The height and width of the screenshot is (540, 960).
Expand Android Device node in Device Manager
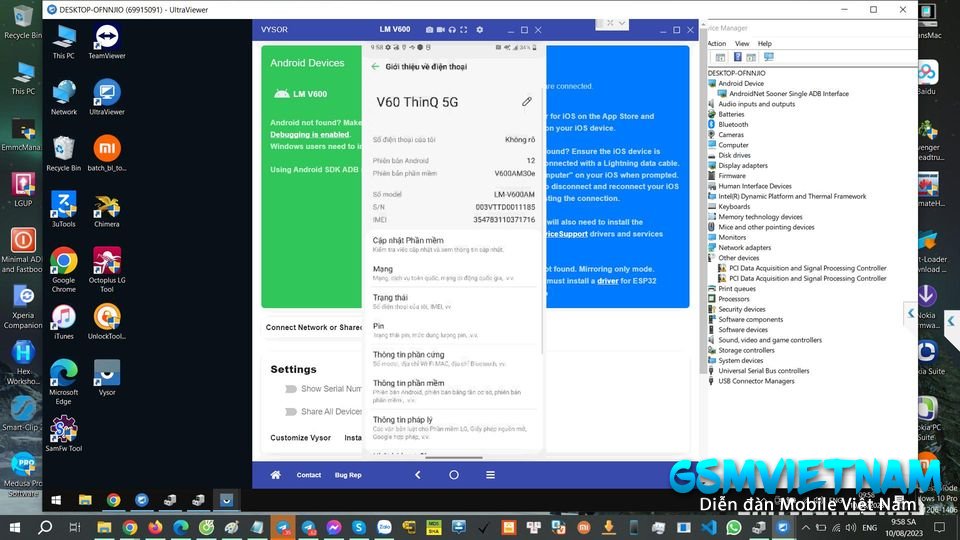tap(741, 83)
